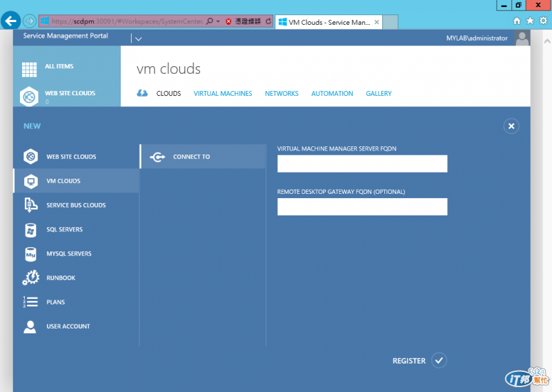Open the Favorites star icon
Screen dimensions: 552x392
click(530, 21)
